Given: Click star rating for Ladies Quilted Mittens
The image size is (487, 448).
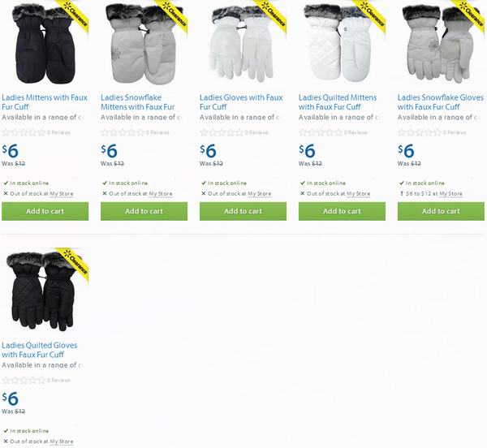Looking at the screenshot, I should 321,132.
